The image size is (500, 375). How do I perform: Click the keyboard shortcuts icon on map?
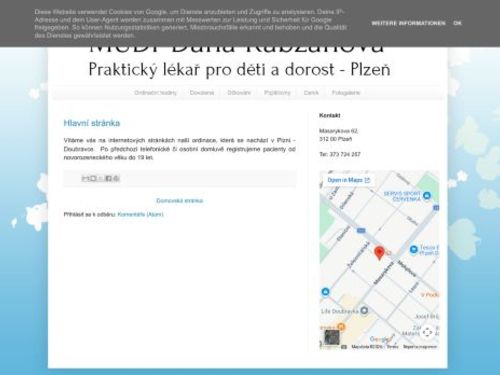344,347
